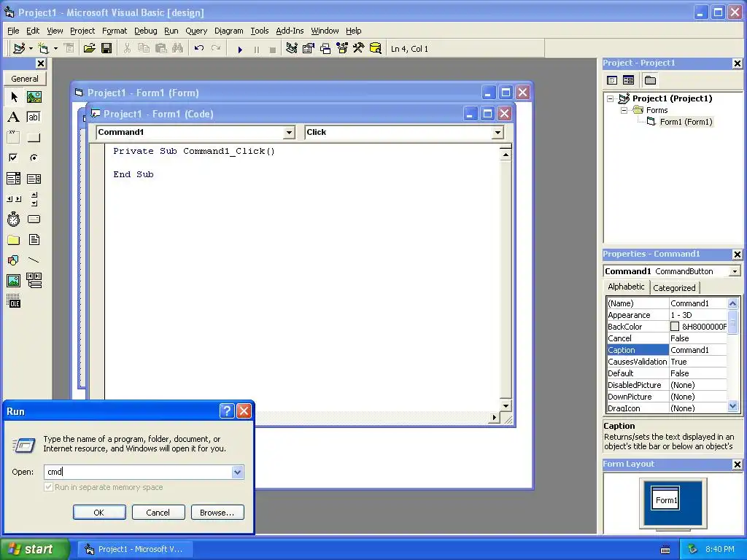Select the Image control in toolbox

[14, 281]
